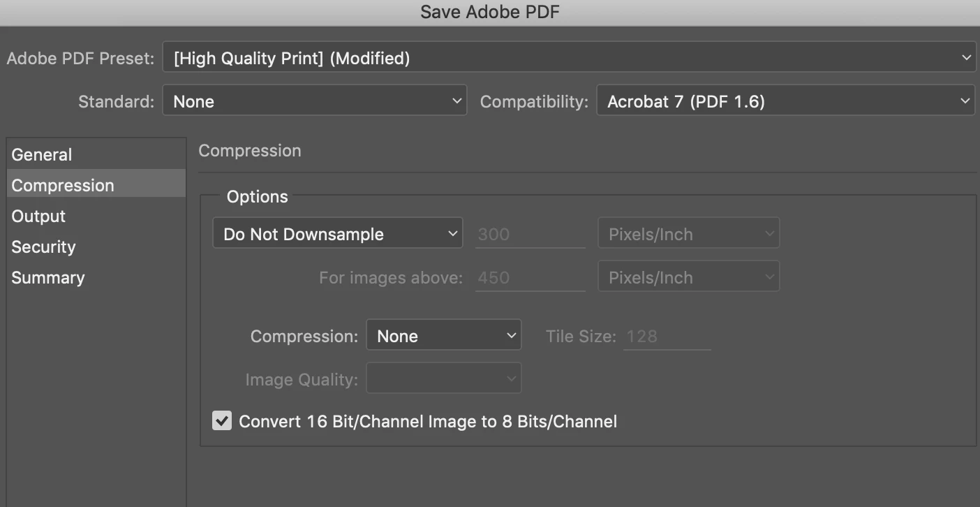Open the Image Quality dropdown

pos(443,379)
